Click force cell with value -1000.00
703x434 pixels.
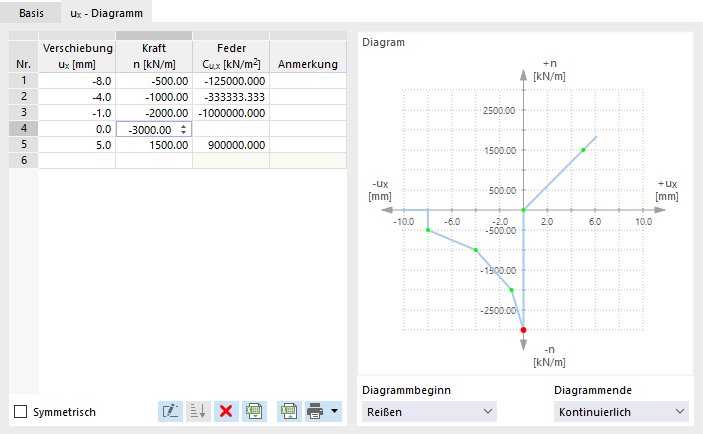154,97
